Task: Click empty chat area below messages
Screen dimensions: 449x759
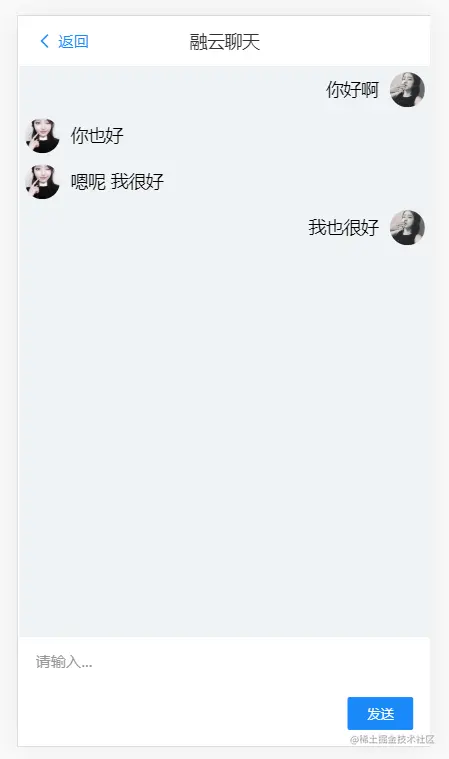Action: coord(224,436)
